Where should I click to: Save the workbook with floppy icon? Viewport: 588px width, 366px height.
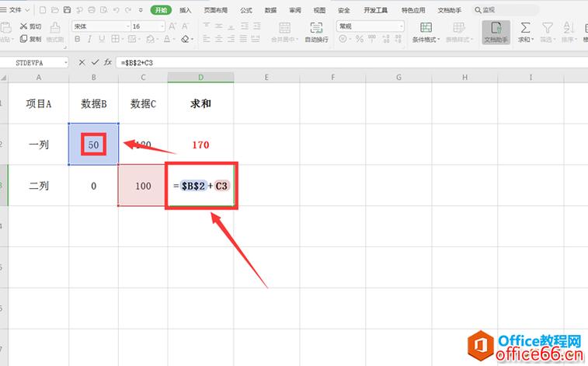click(x=67, y=10)
